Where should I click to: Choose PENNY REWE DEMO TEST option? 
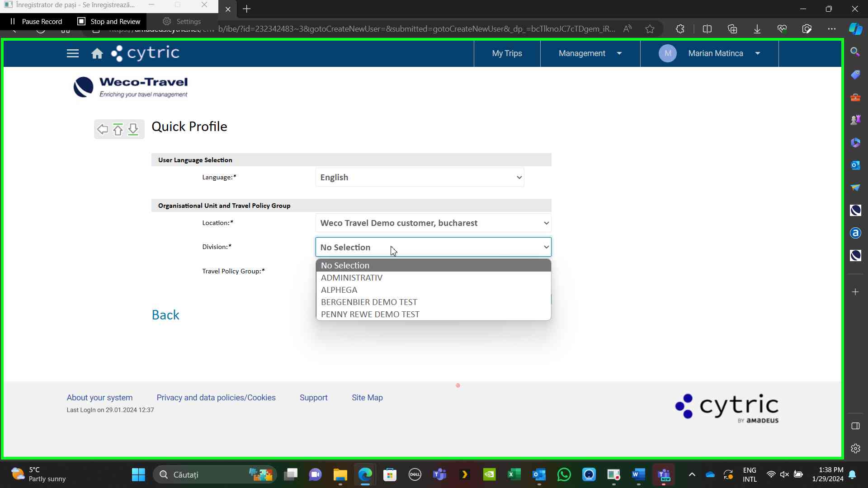click(370, 314)
